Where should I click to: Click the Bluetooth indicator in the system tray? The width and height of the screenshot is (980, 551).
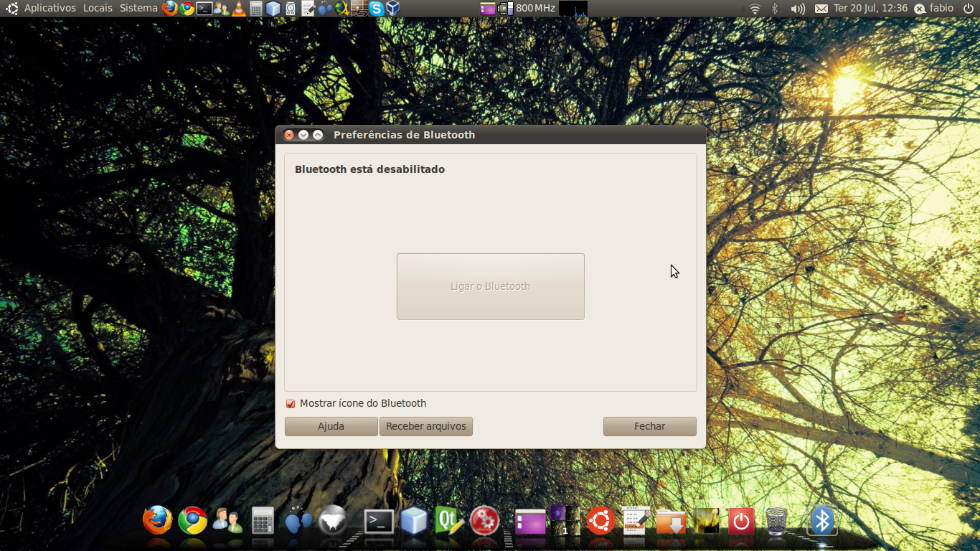coord(775,9)
